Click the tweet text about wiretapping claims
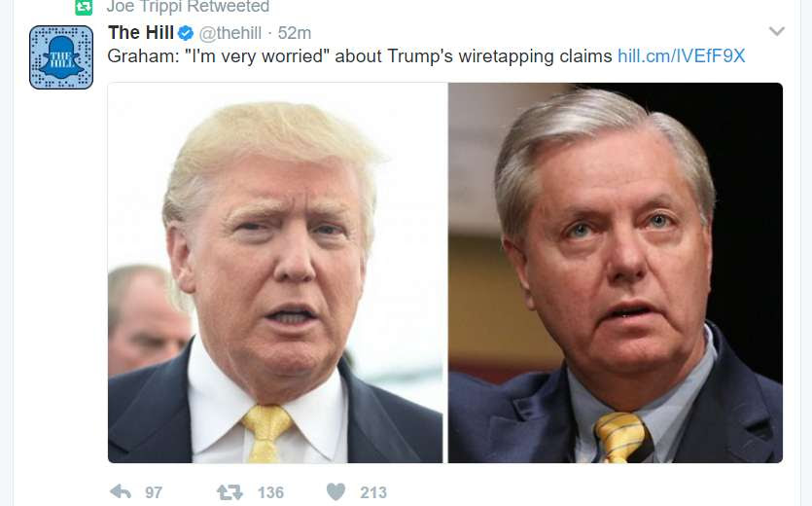Viewport: 812px width, 506px height. coord(360,56)
